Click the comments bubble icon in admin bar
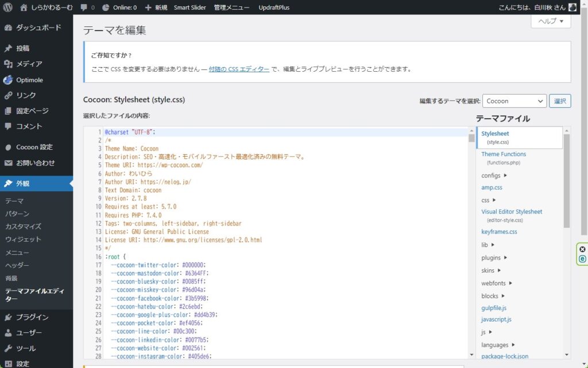 [x=84, y=7]
